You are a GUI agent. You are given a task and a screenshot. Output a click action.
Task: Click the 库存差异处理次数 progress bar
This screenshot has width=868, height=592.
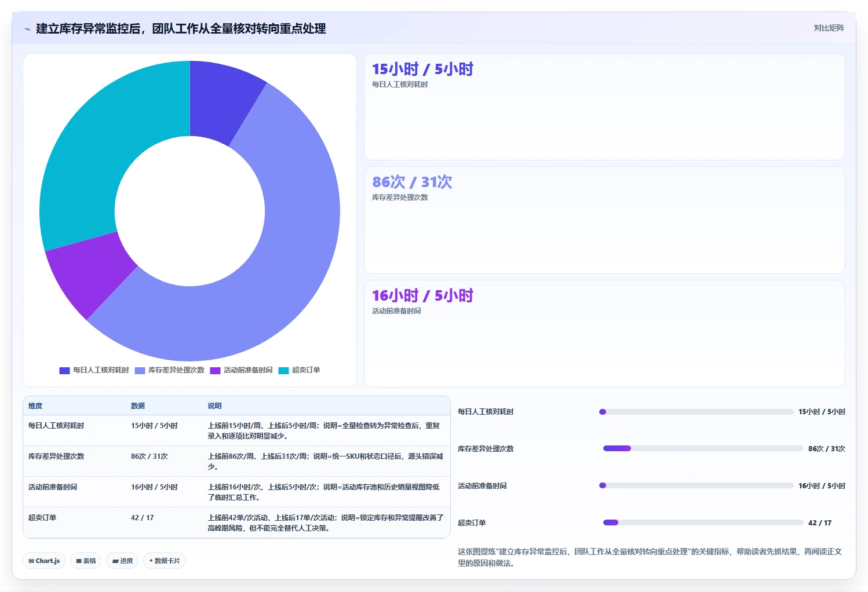click(703, 448)
